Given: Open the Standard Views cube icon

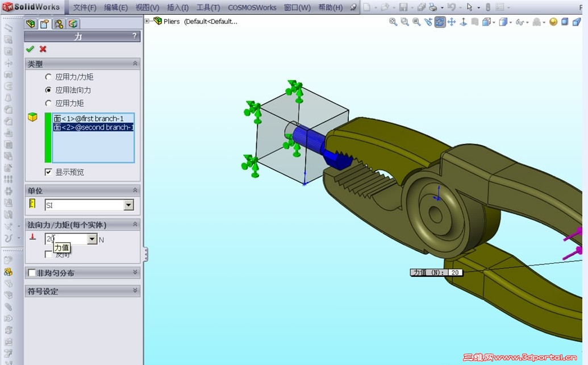Looking at the screenshot, I should (487, 22).
